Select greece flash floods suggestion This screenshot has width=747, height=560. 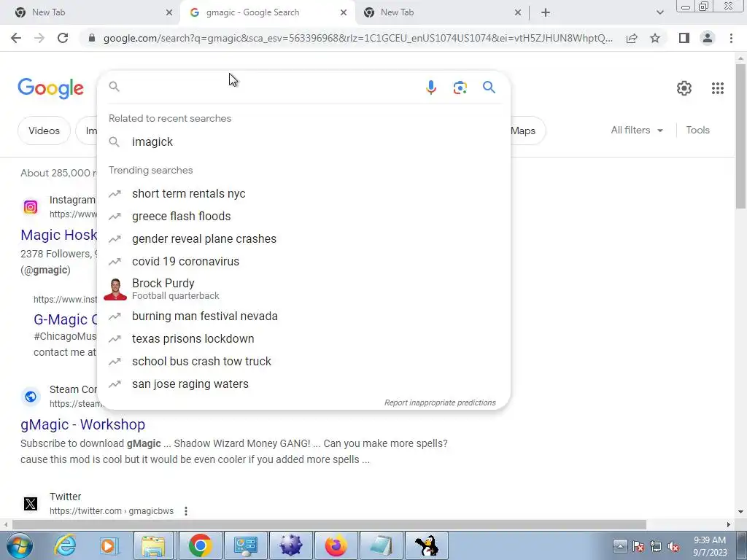(303, 216)
